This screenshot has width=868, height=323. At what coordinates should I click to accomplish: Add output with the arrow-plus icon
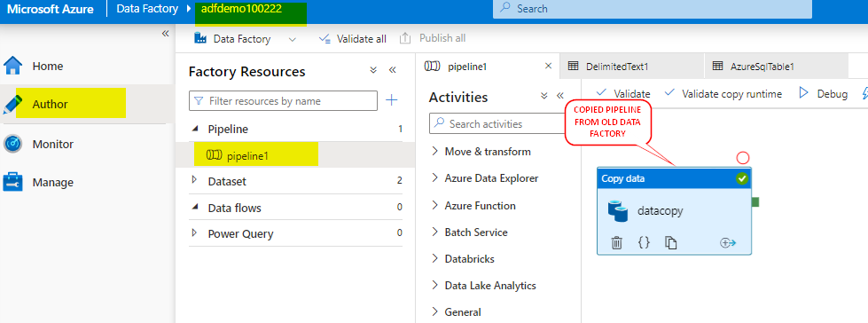pyautogui.click(x=727, y=242)
